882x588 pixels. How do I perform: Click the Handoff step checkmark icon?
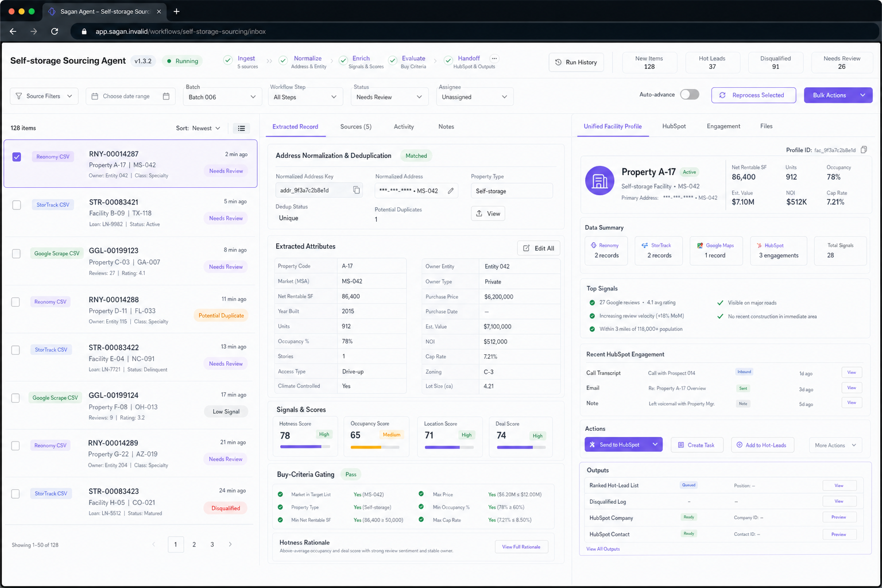tap(448, 60)
